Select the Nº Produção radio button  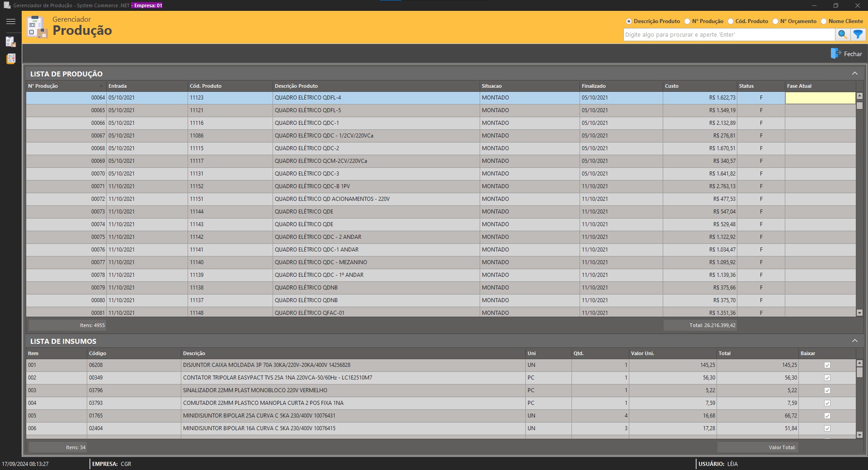coord(687,21)
